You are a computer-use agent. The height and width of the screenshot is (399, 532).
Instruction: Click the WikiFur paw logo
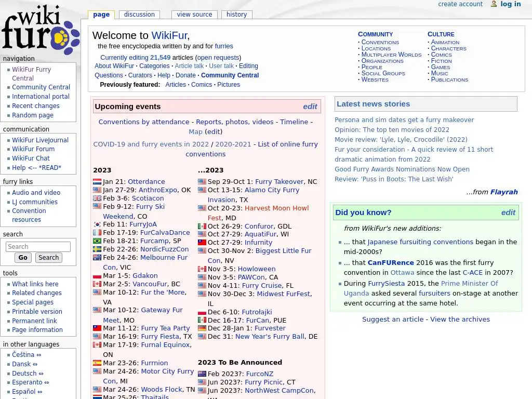(x=40, y=29)
